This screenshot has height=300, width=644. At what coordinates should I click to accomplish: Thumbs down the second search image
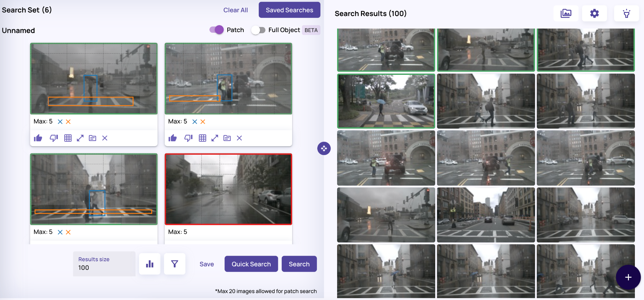[188, 138]
